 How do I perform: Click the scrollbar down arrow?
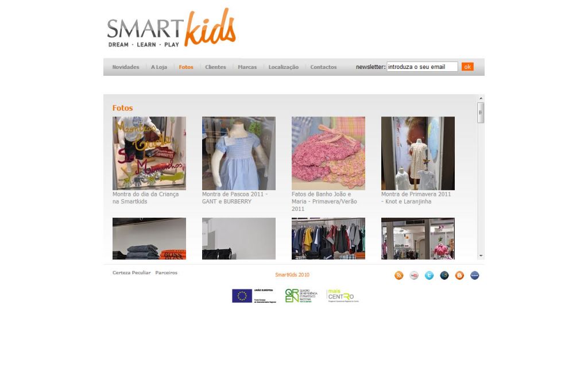pyautogui.click(x=481, y=256)
